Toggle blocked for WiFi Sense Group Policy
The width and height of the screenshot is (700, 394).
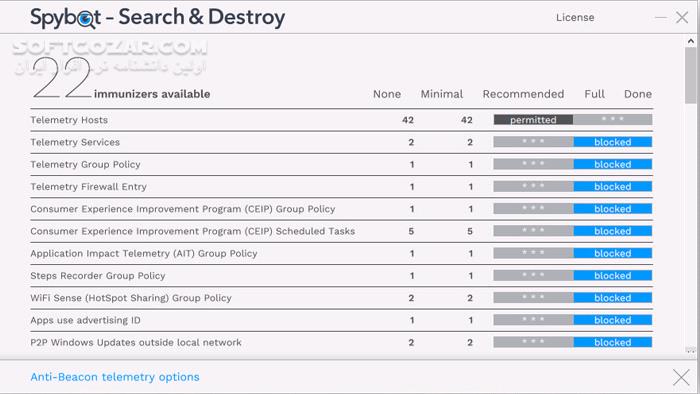pyautogui.click(x=612, y=298)
